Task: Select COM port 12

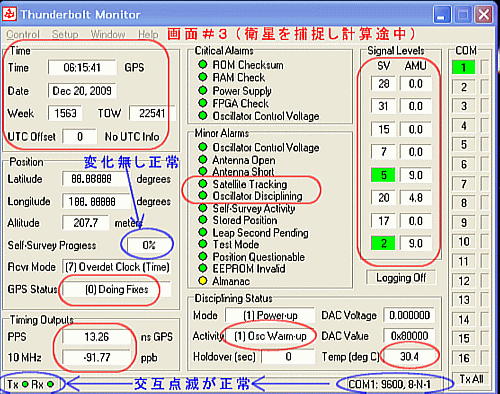Action: pos(463,281)
